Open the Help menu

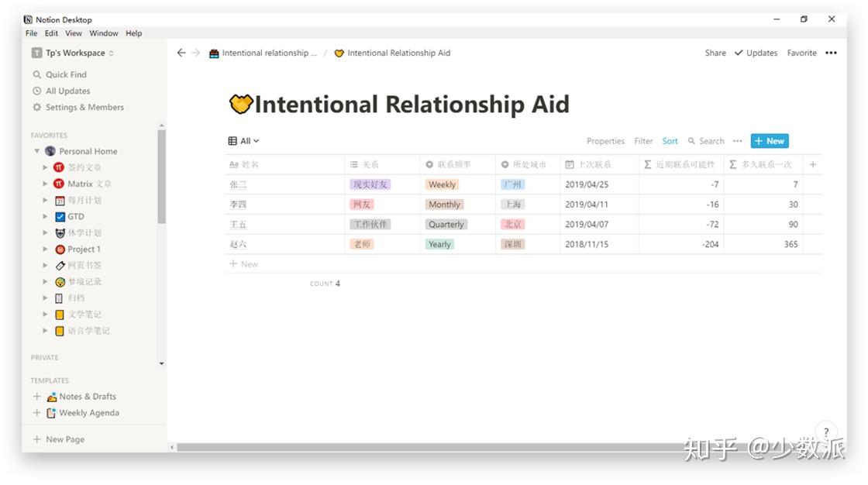tap(134, 33)
